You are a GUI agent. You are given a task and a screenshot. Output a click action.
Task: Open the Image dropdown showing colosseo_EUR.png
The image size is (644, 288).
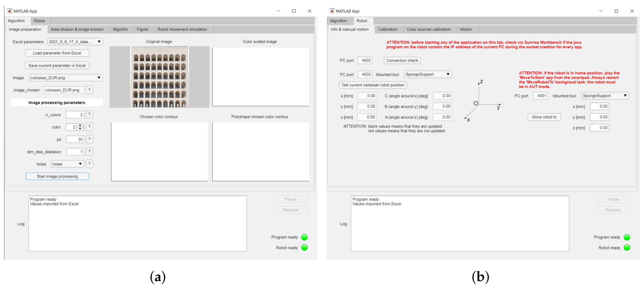[x=99, y=78]
